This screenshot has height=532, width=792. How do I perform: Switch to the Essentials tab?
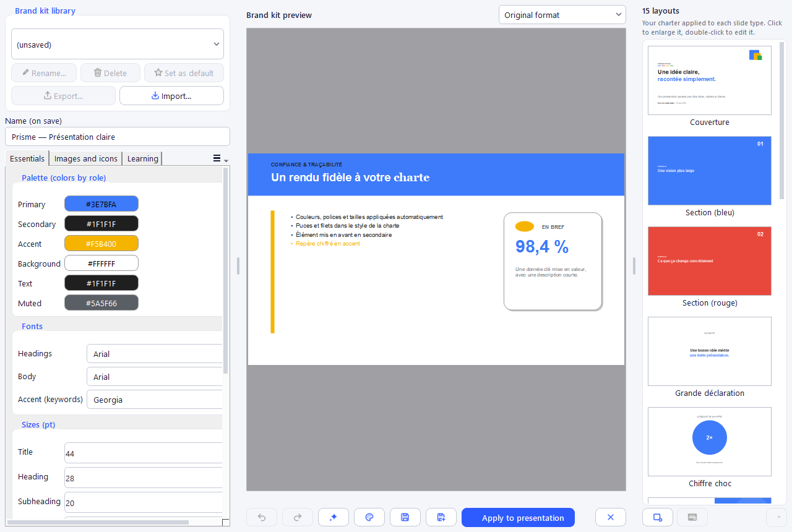[x=27, y=158]
